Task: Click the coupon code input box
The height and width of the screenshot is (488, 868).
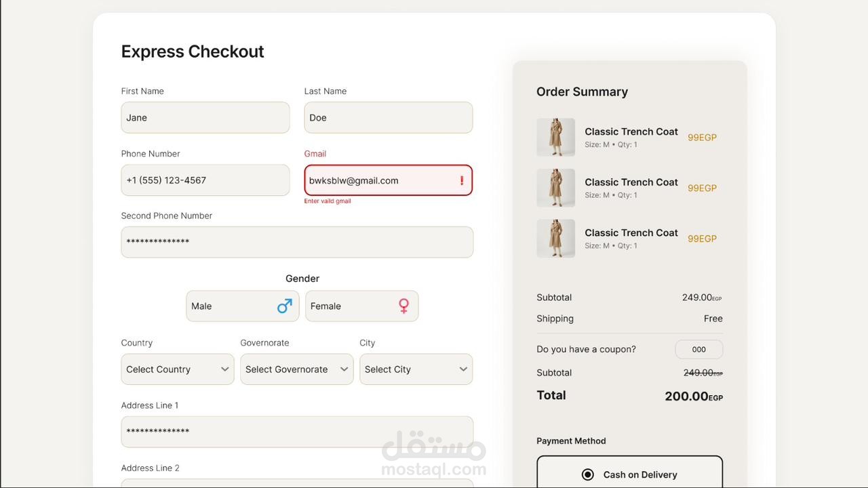Action: pyautogui.click(x=699, y=350)
